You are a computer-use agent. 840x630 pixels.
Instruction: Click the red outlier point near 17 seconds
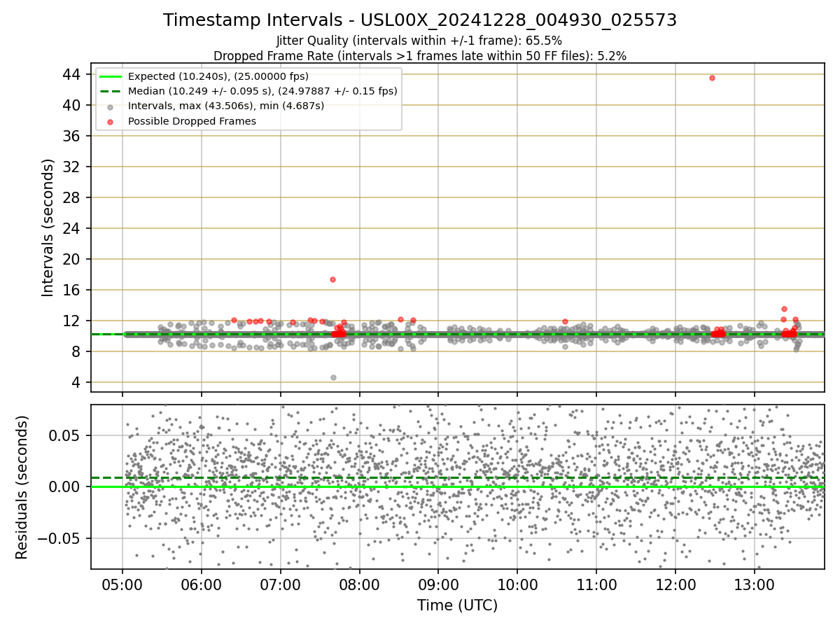[332, 279]
